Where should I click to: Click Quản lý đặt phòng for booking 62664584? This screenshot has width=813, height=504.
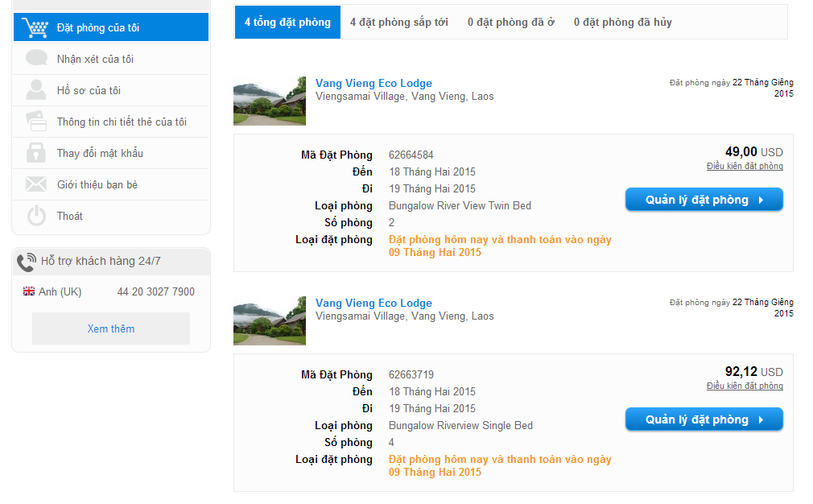(x=704, y=200)
